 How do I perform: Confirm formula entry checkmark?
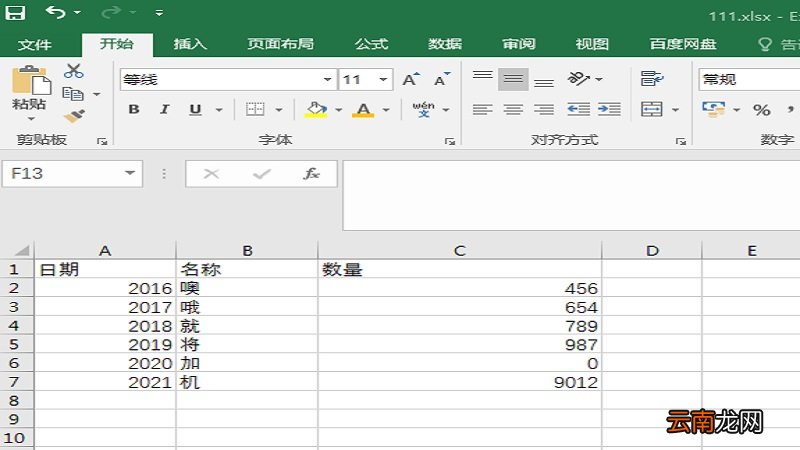(262, 174)
